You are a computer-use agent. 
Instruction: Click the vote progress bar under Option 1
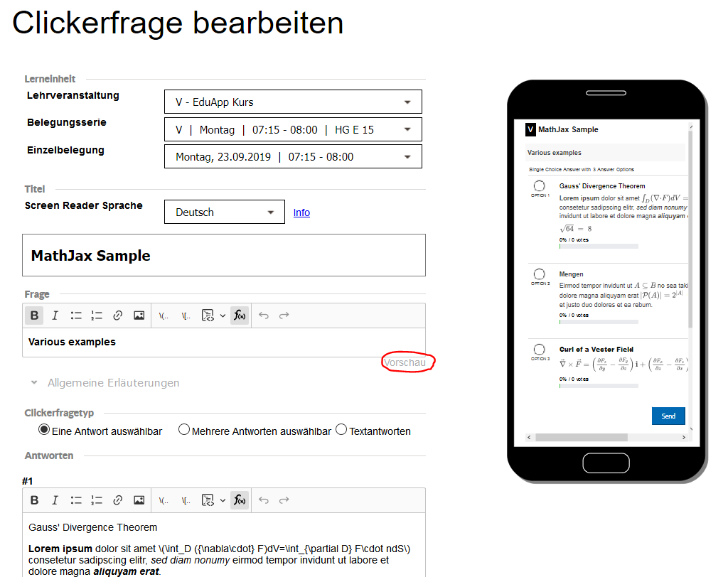[x=599, y=247]
